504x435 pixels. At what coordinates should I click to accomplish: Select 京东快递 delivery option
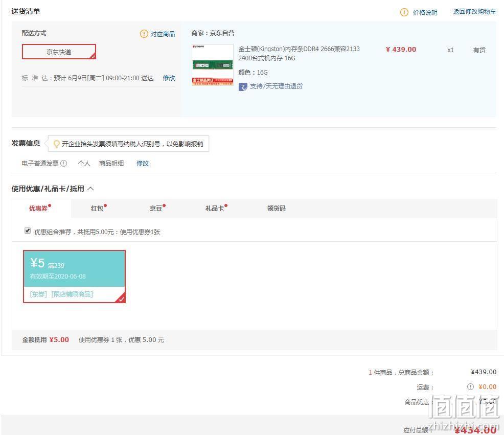pos(59,52)
